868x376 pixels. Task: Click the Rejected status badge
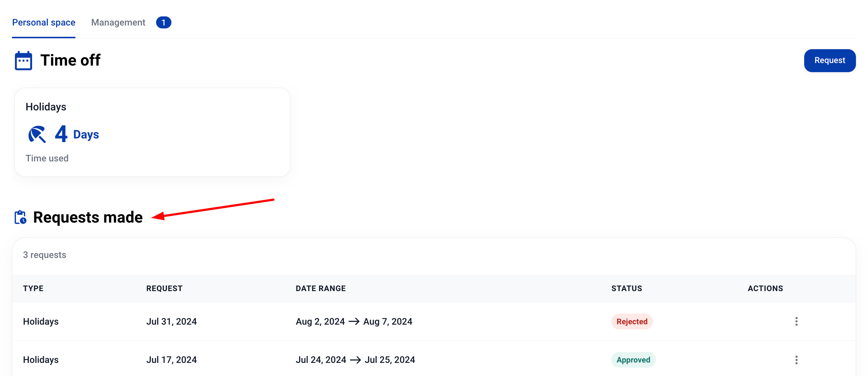(632, 322)
